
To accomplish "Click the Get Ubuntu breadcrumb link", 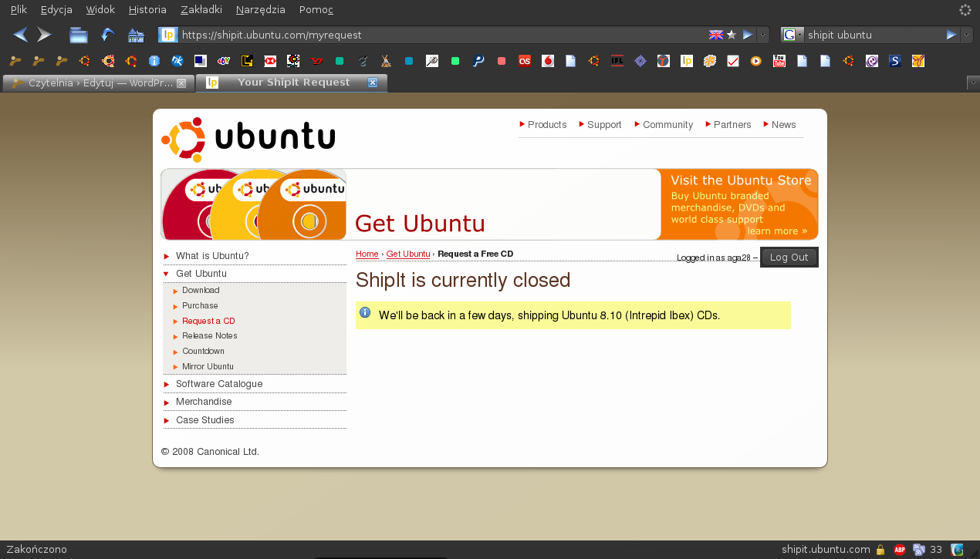I will point(408,254).
